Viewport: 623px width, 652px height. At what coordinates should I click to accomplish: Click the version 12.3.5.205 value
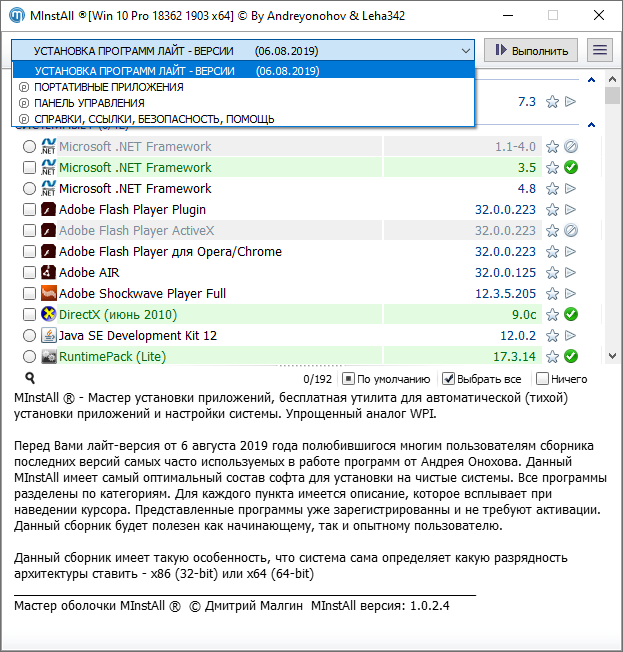tap(505, 294)
